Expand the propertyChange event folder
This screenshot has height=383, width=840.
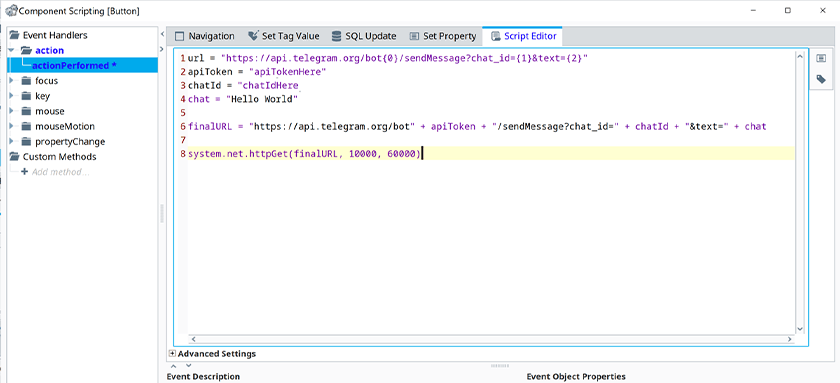click(x=12, y=141)
